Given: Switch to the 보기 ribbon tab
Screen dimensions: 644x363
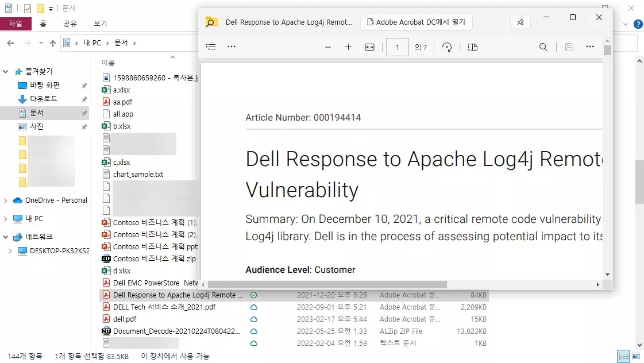Looking at the screenshot, I should [100, 24].
